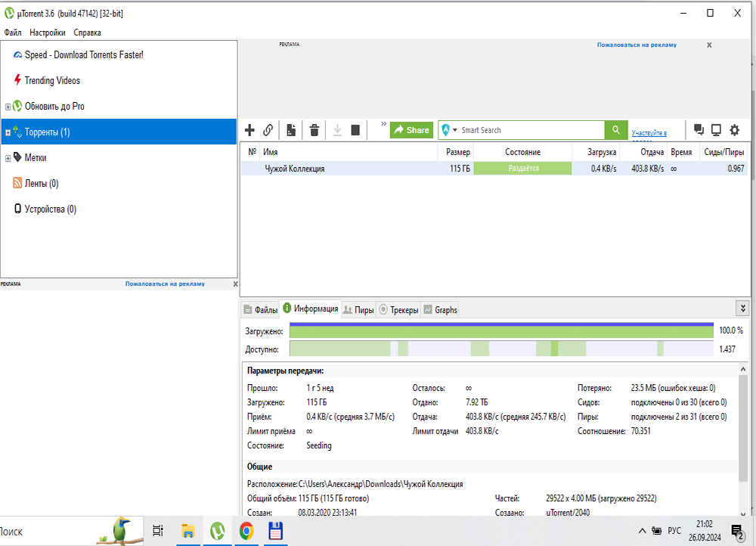Click the Доступно availability bar
756x546 pixels.
coord(501,349)
